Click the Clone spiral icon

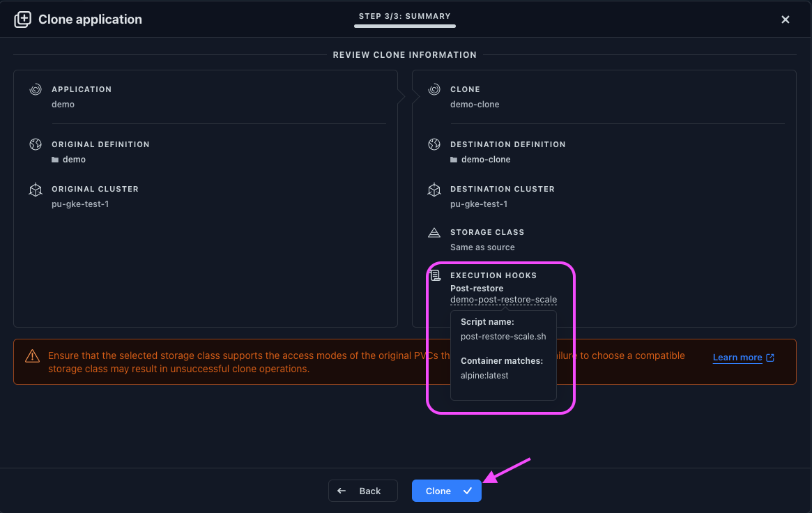(x=434, y=90)
